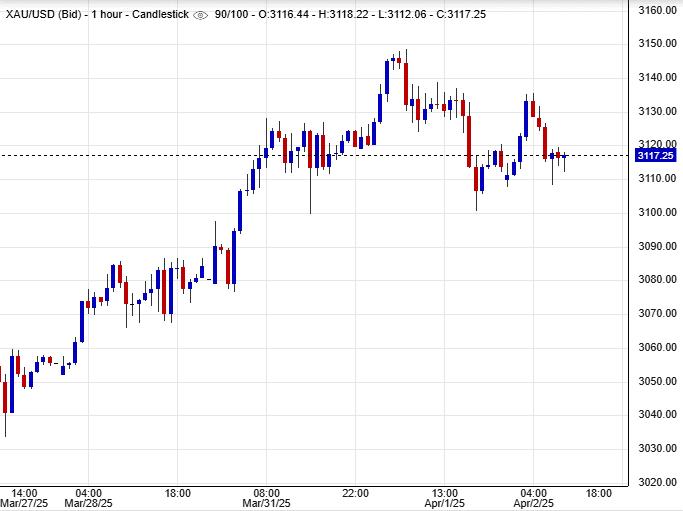683x511 pixels.
Task: Click the 90/100 bar count indicator
Action: click(231, 15)
